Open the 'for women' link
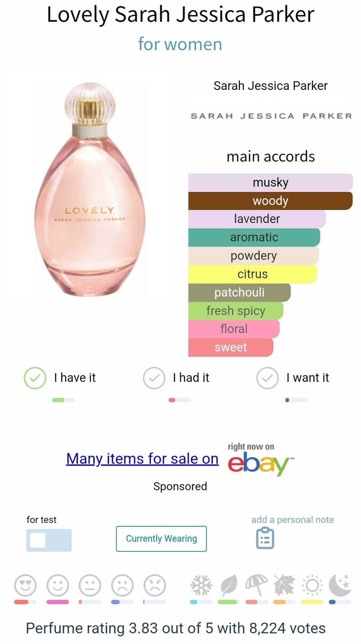This screenshot has height=644, width=361. [180, 44]
